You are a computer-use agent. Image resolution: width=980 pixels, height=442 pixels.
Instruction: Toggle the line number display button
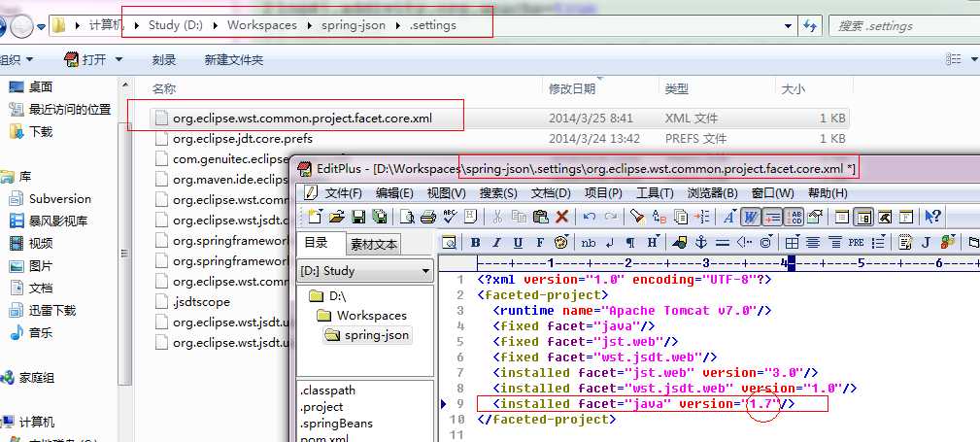794,217
